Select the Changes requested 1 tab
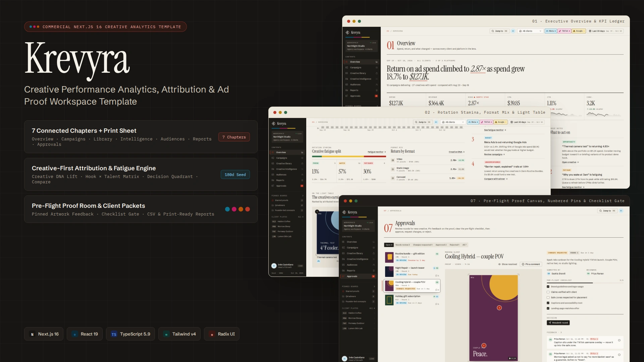This screenshot has height=362, width=644. pos(423,245)
